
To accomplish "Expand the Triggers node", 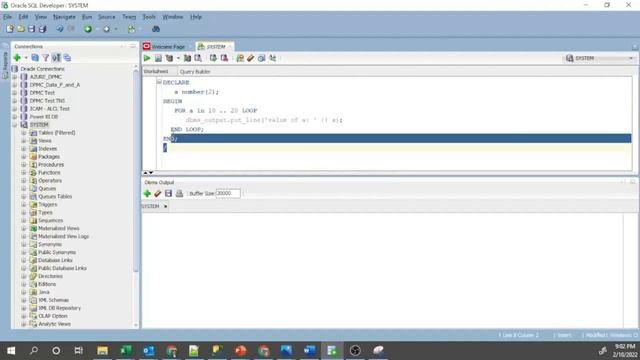I will 24,204.
